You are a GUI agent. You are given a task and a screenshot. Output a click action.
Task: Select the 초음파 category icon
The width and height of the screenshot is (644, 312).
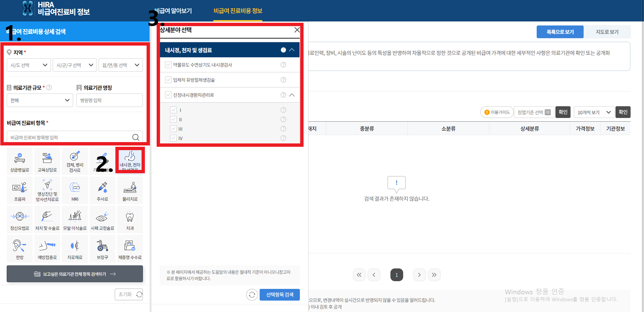pos(20,190)
